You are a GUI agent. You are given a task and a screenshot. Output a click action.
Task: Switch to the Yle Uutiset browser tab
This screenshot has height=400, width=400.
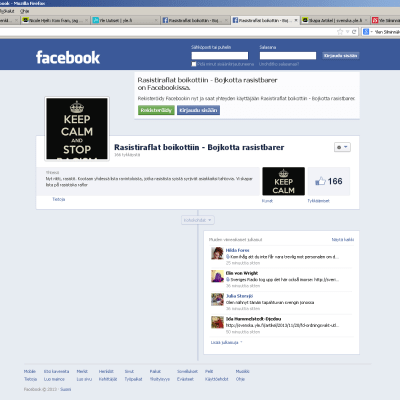[x=126, y=20]
